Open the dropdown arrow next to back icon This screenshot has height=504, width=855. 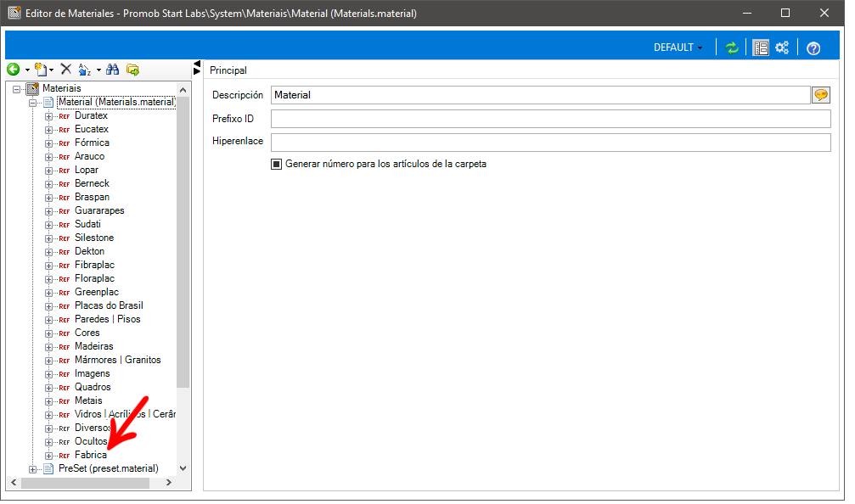coord(27,70)
